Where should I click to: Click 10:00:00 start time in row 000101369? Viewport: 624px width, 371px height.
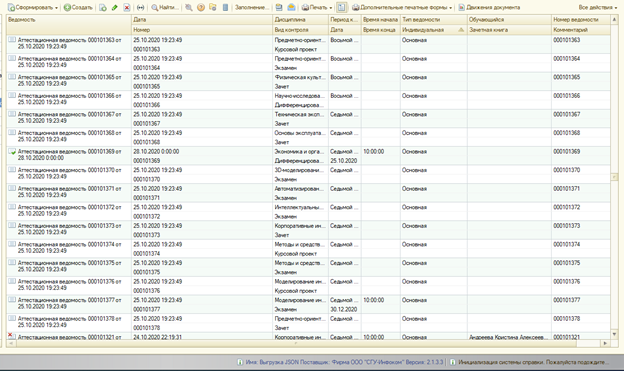[374, 152]
